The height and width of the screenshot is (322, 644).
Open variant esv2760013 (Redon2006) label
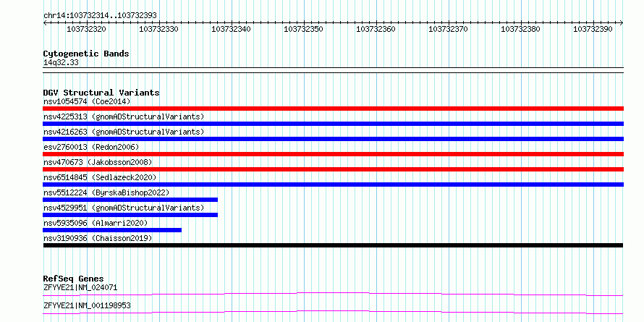click(91, 147)
